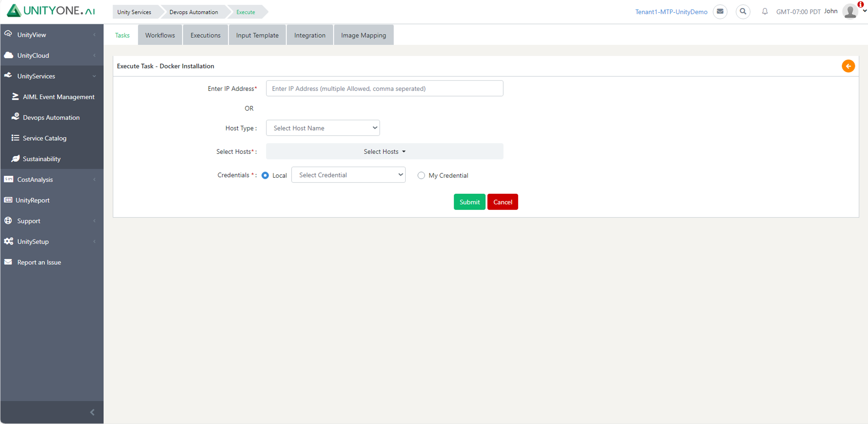
Task: Select the My Credential radio button
Action: coord(421,175)
